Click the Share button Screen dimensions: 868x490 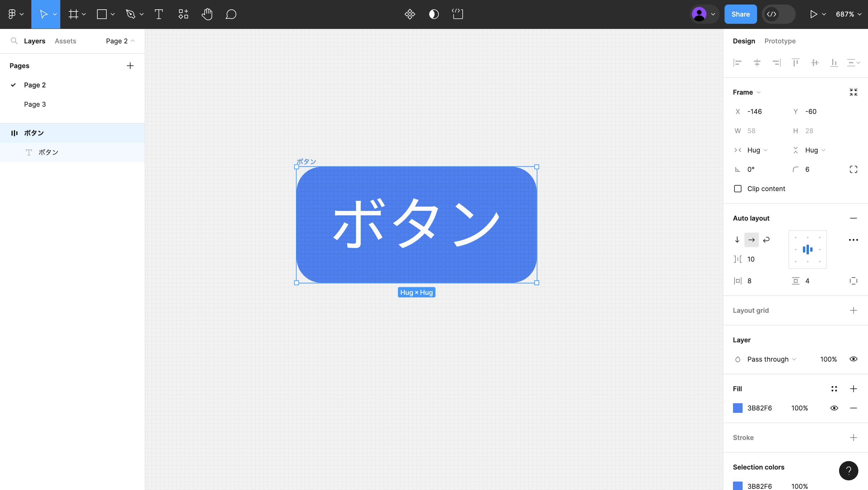point(740,14)
